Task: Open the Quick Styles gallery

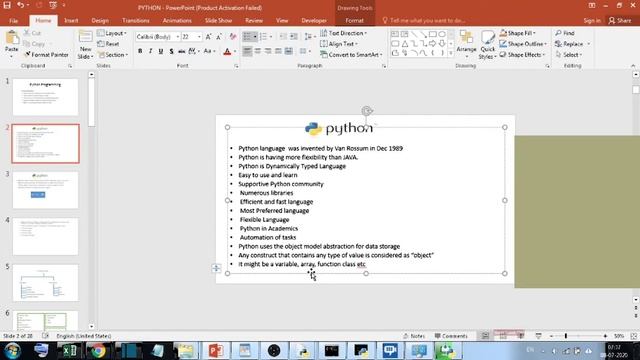Action: (x=487, y=45)
